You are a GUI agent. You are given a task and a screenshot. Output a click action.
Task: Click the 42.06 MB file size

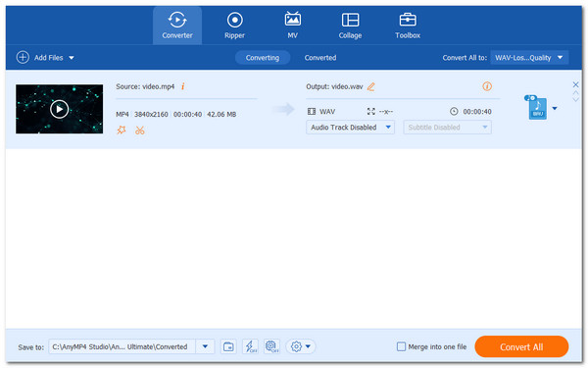221,114
